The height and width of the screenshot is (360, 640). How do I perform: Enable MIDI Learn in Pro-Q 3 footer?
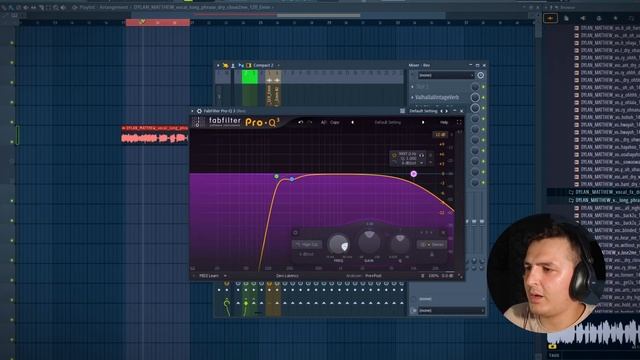click(x=209, y=276)
